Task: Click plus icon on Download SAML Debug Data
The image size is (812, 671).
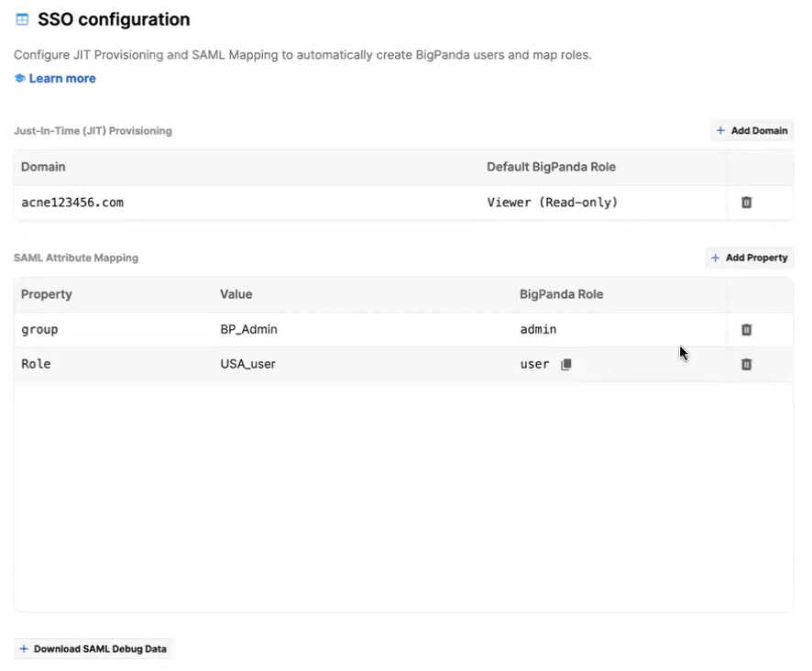Action: tap(24, 648)
